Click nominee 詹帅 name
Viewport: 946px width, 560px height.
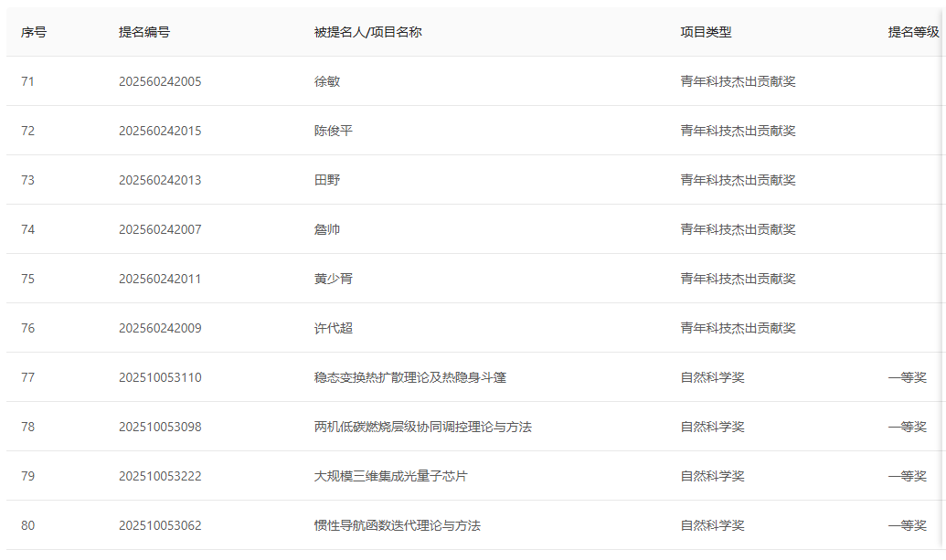tap(325, 228)
